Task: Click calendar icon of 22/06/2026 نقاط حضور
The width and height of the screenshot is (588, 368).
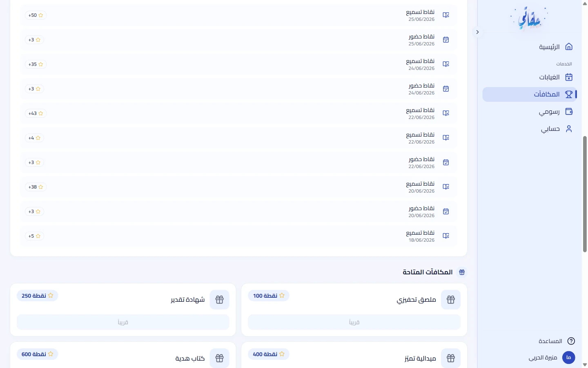Action: click(x=446, y=162)
